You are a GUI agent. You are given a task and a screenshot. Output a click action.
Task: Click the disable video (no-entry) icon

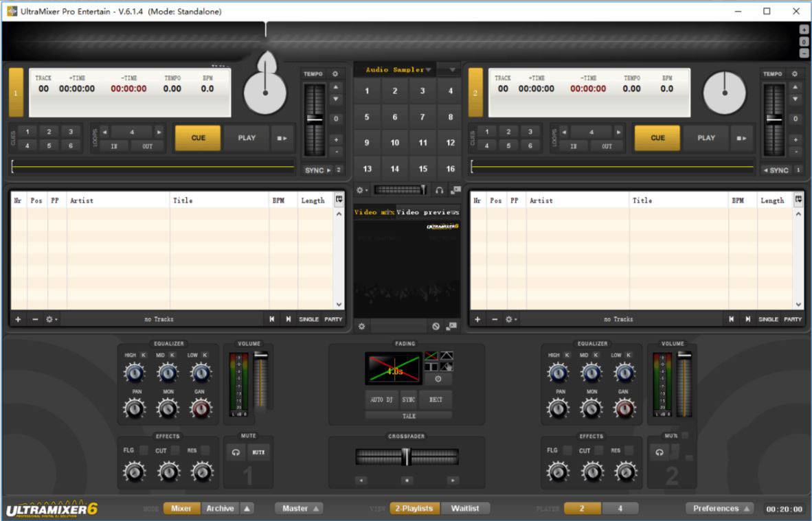pyautogui.click(x=436, y=327)
